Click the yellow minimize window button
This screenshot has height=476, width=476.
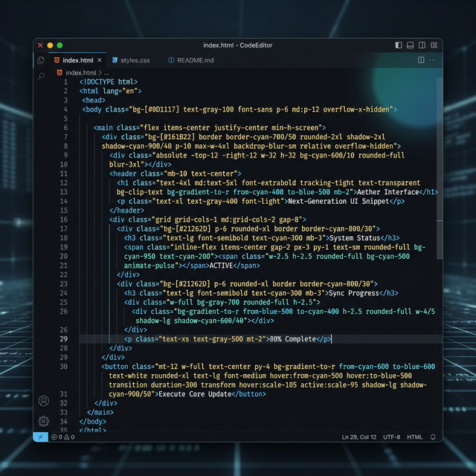50,45
